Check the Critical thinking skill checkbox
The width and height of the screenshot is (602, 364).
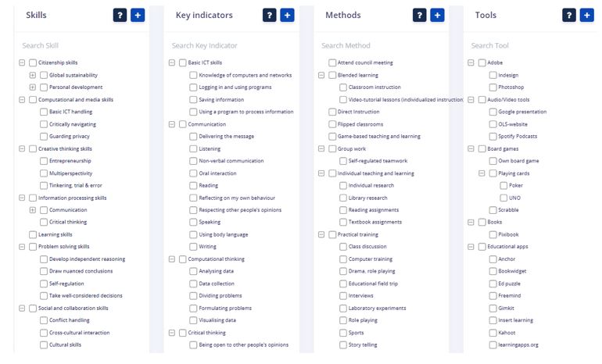[x=44, y=222]
